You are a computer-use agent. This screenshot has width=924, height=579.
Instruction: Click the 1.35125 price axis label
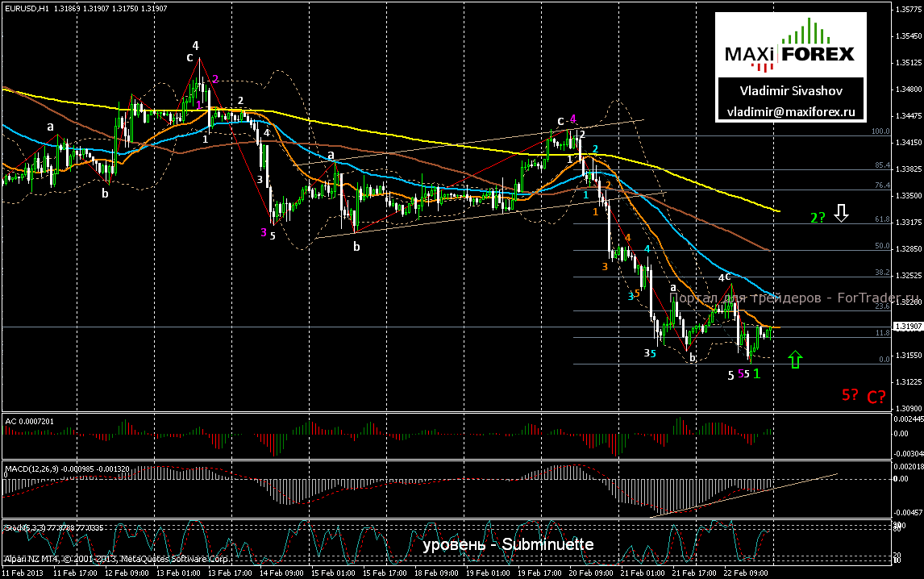(908, 63)
